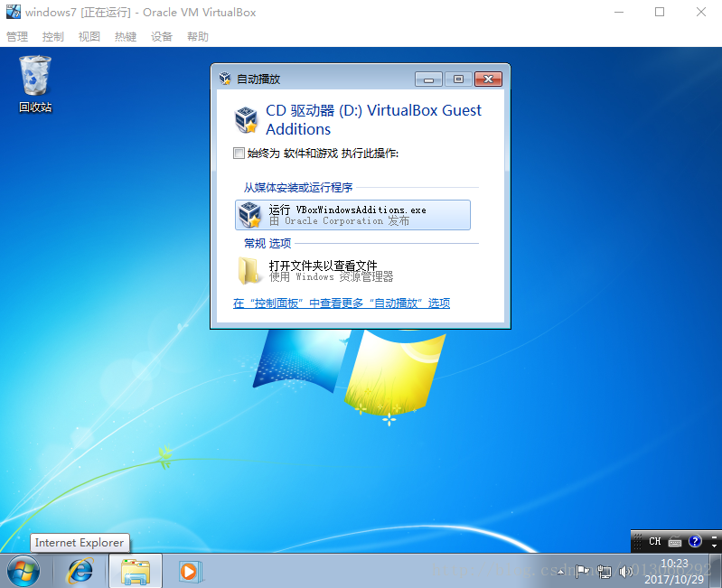
Task: Click the network tray icon
Action: [x=605, y=572]
